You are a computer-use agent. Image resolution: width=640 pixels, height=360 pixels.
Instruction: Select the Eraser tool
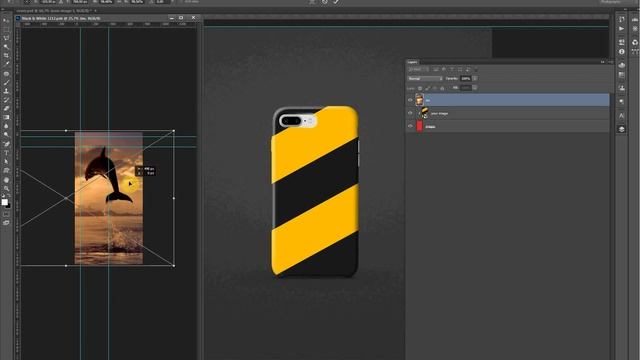6,109
